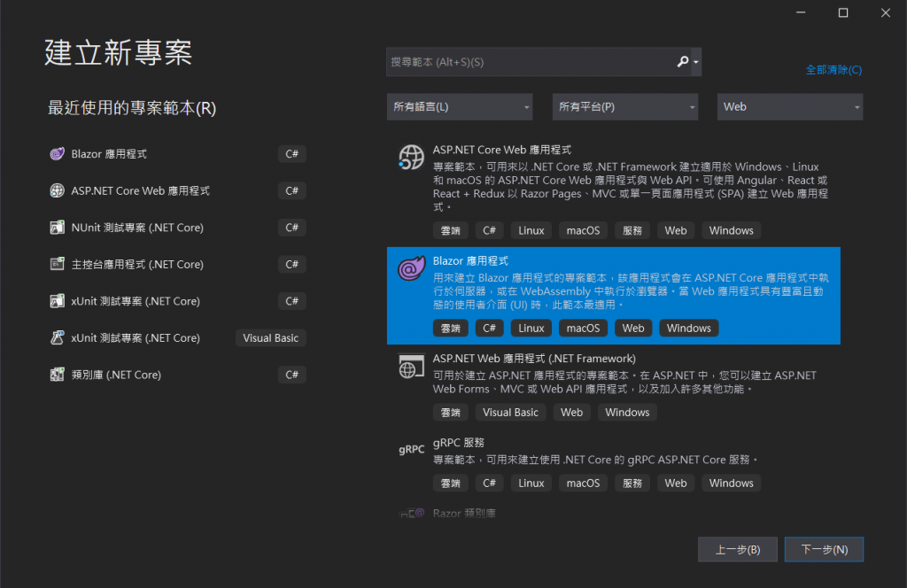
Task: Click the Visual Basic badge beside xUnit
Action: [x=271, y=337]
